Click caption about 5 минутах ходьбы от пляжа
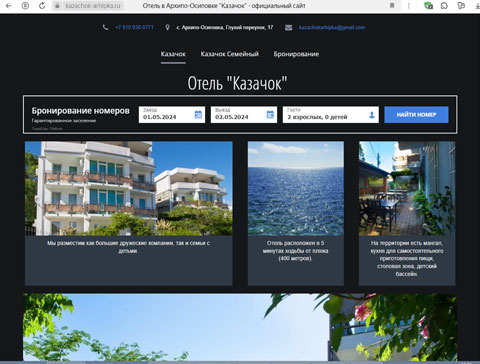480x364 pixels. (295, 251)
